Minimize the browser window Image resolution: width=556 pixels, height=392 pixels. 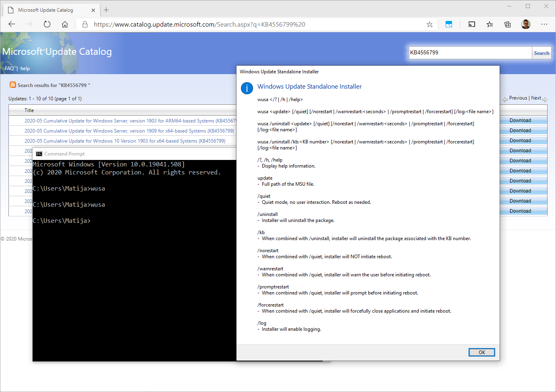[509, 6]
